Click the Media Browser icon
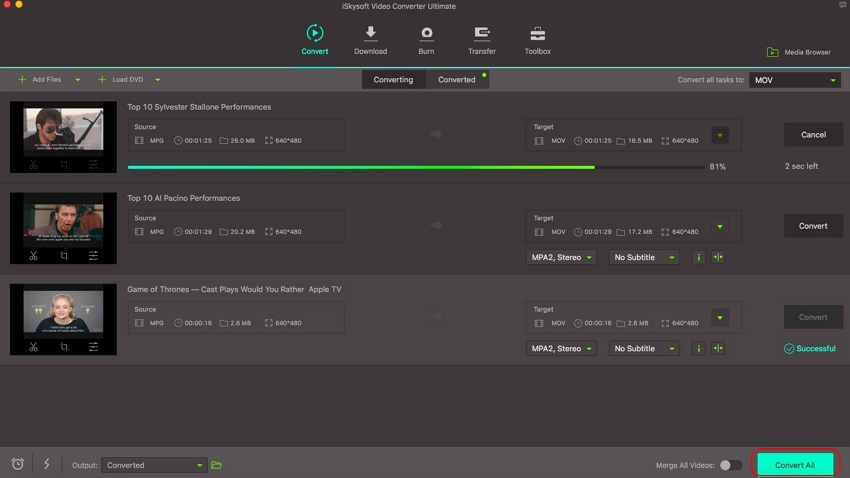This screenshot has height=478, width=850. point(773,52)
